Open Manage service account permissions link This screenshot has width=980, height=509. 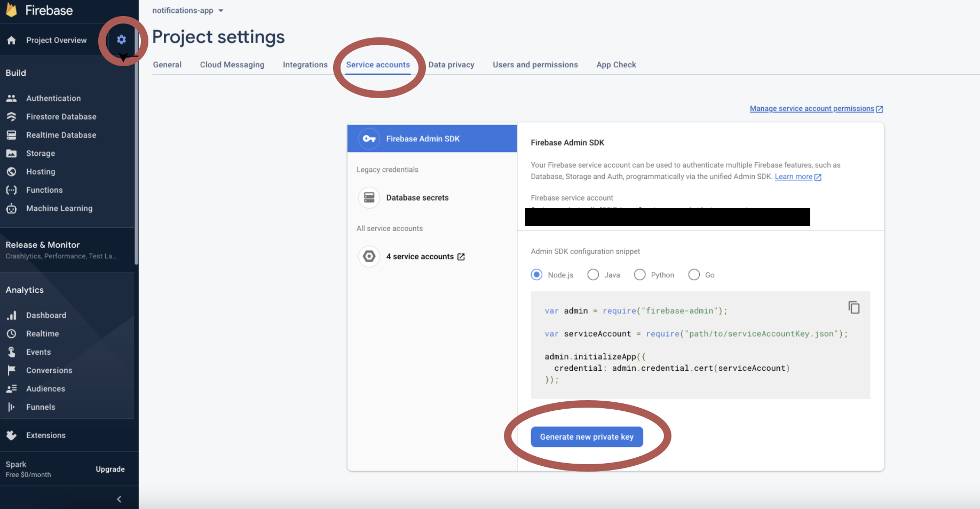coord(811,109)
